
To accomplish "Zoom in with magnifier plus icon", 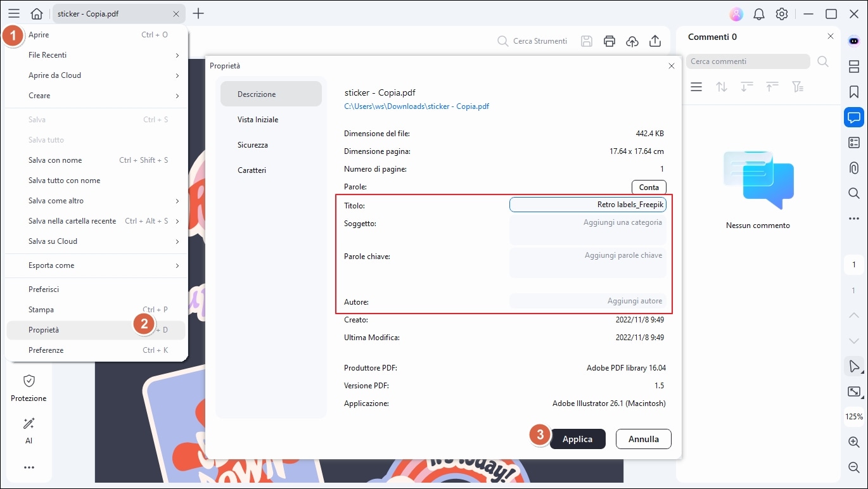I will 854,442.
